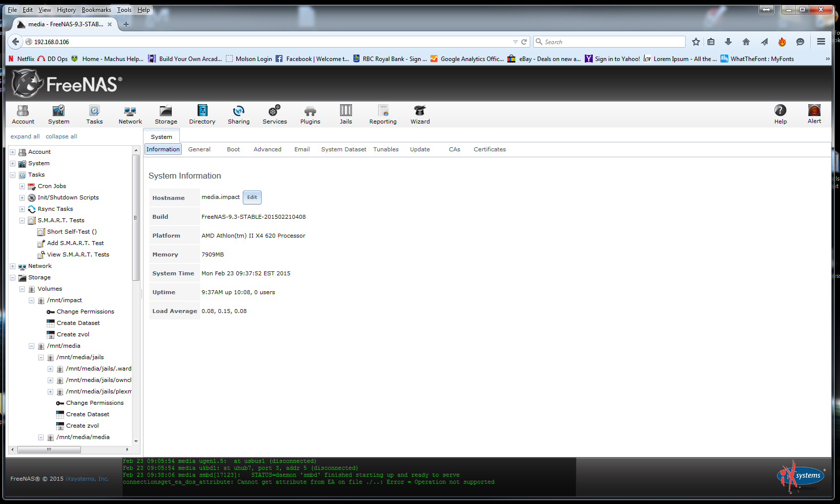
Task: Open the System toolbar icon
Action: pyautogui.click(x=59, y=115)
